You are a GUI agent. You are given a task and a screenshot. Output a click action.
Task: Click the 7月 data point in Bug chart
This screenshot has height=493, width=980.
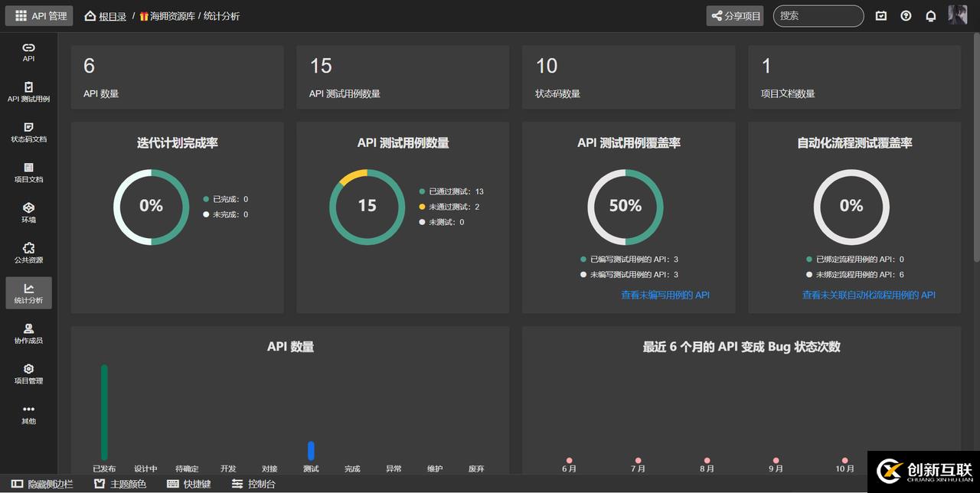click(x=639, y=461)
